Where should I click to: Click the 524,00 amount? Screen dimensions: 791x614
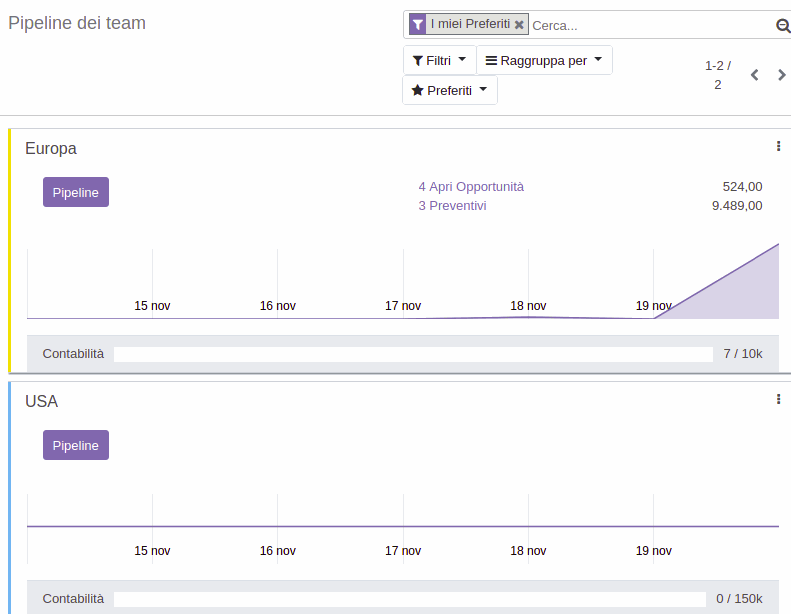(742, 187)
